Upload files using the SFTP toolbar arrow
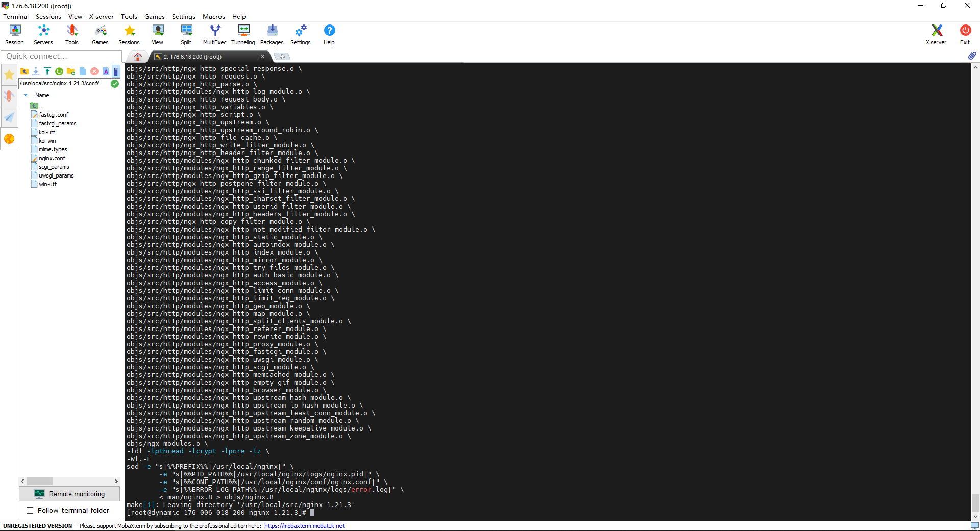The image size is (980, 531). coord(47,71)
